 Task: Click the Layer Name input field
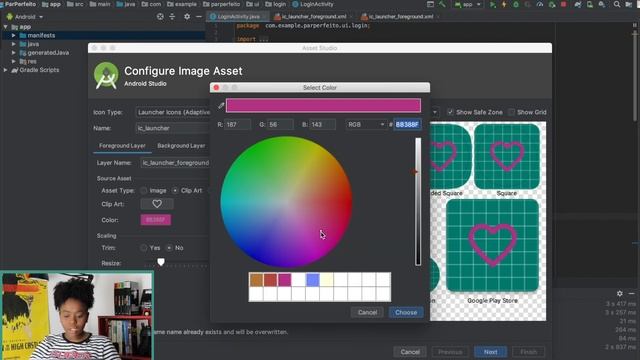coord(175,163)
